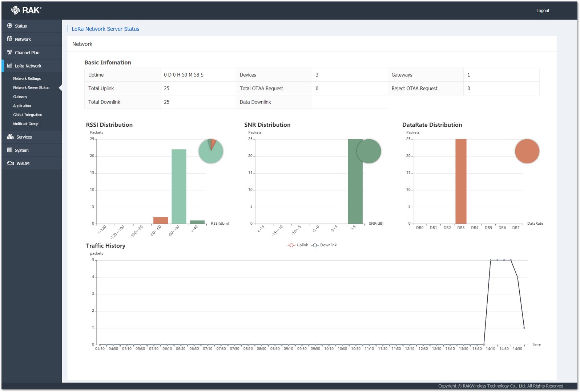This screenshot has width=580, height=392.
Task: Open Global Integration submenu
Action: [x=28, y=115]
